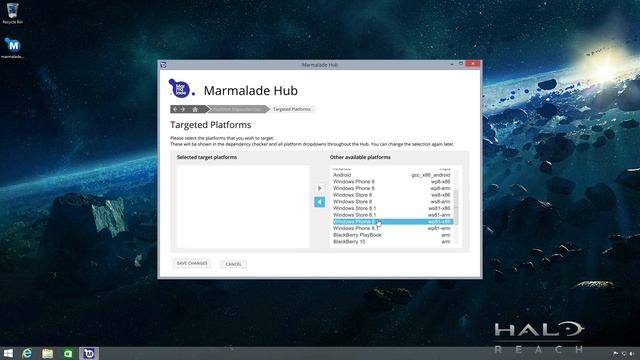Click the window icon in the title bar
Viewport: 640px width, 360px height.
(x=164, y=65)
